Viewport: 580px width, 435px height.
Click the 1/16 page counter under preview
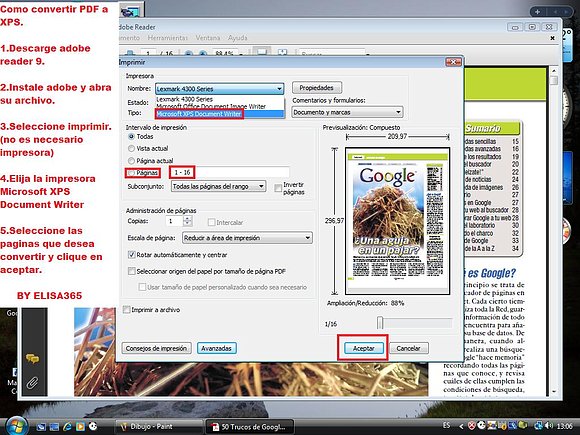coord(331,324)
